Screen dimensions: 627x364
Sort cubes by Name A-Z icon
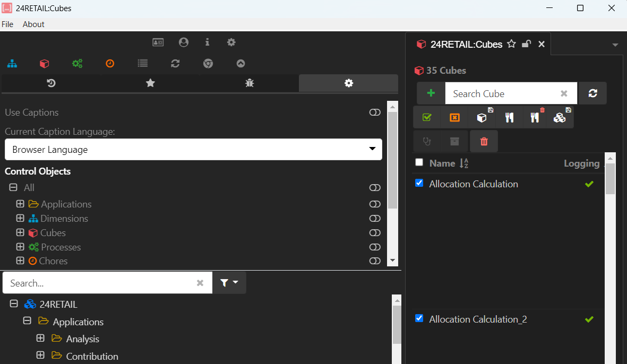point(464,163)
